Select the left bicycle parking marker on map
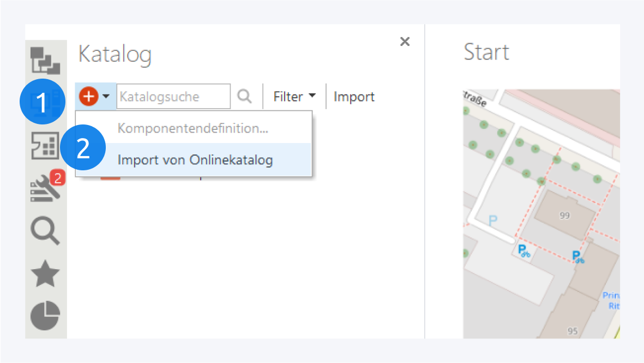 pyautogui.click(x=522, y=251)
